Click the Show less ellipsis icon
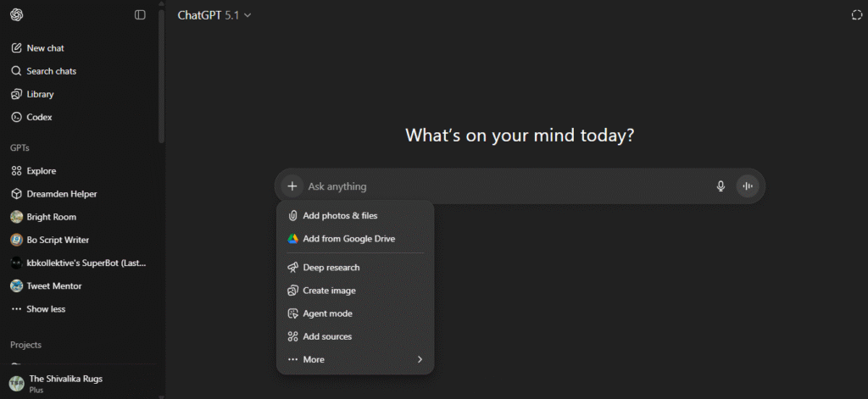This screenshot has height=399, width=868. tap(16, 309)
